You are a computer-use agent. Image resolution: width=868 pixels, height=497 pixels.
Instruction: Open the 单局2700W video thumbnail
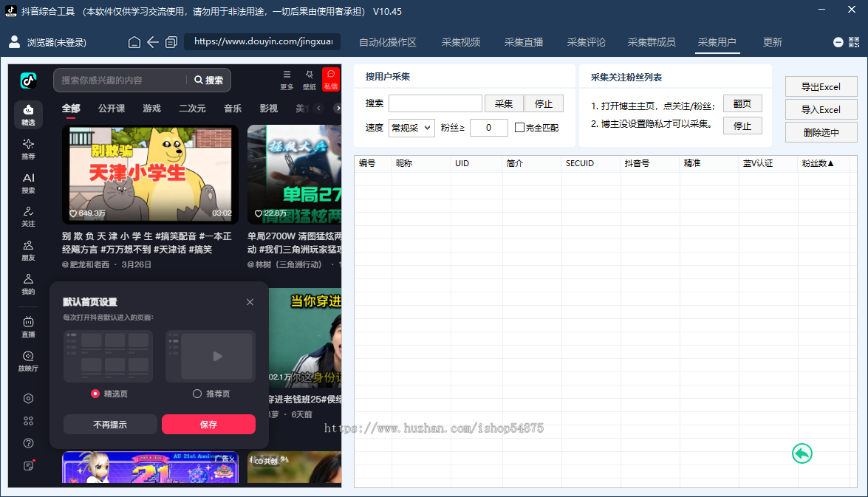(295, 174)
